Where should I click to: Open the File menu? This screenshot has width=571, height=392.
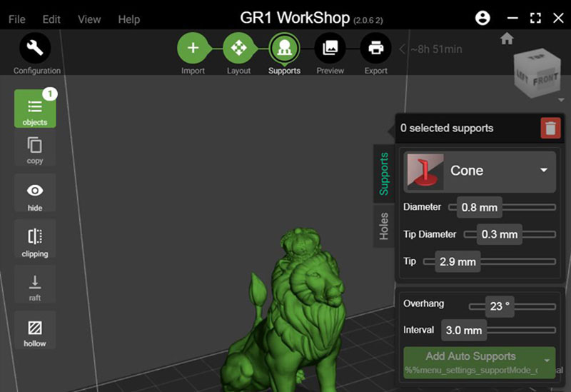pyautogui.click(x=16, y=19)
